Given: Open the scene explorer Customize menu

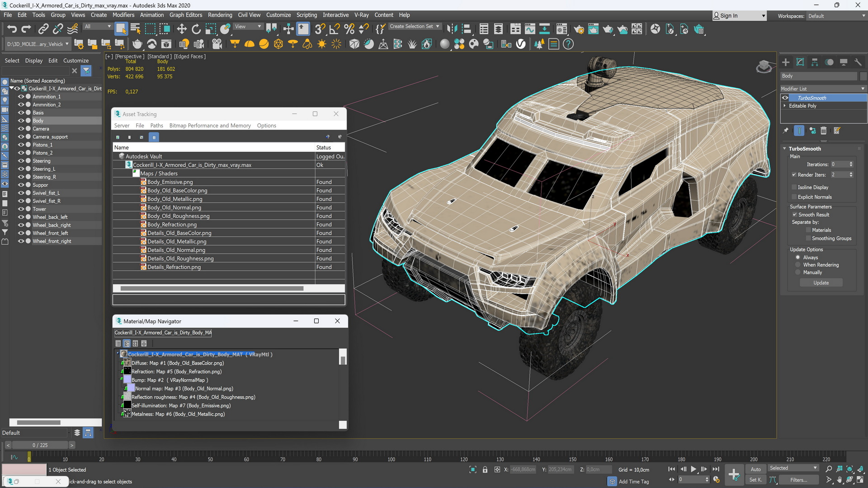Looking at the screenshot, I should point(76,61).
